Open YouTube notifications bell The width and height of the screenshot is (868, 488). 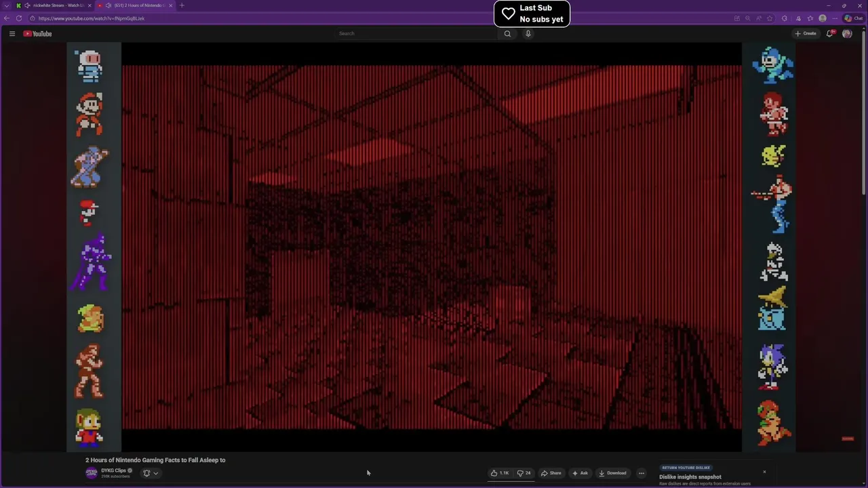click(829, 33)
